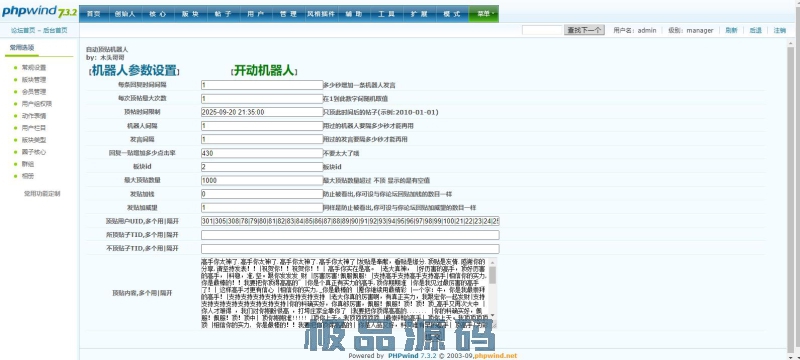
Task: Focus the empty 不顶帖子TID input field
Action: (x=350, y=249)
